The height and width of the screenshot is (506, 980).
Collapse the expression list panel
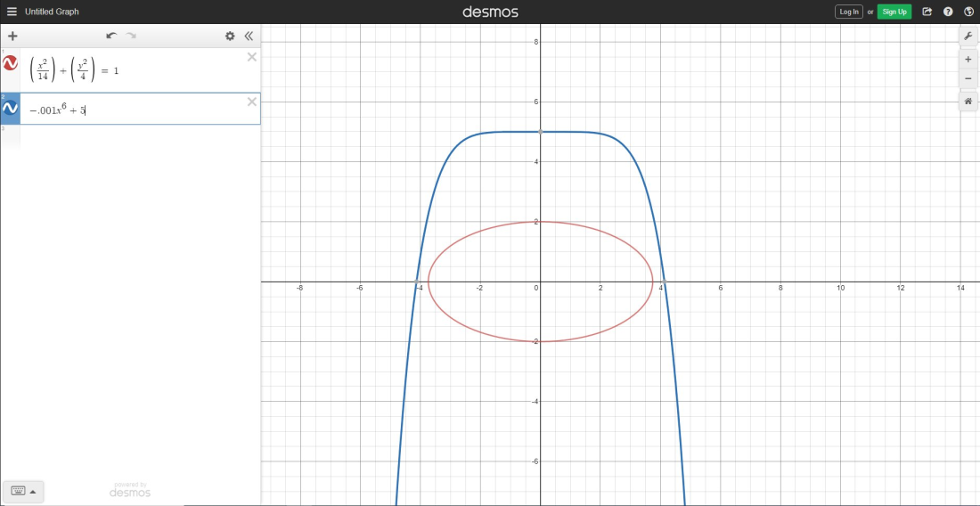point(249,37)
